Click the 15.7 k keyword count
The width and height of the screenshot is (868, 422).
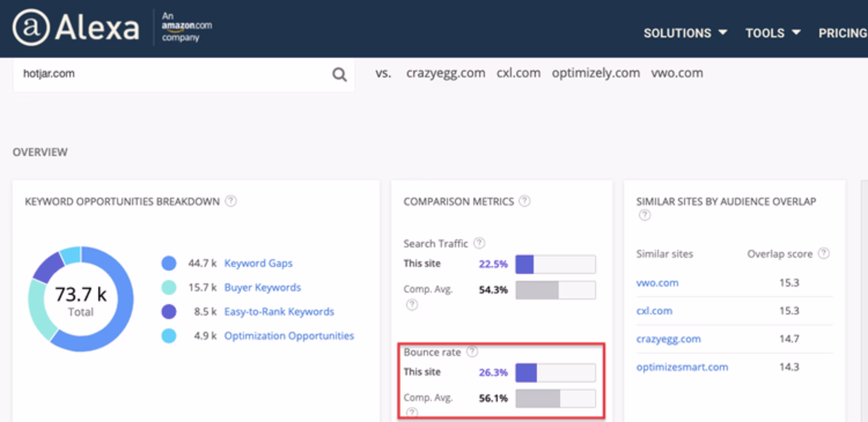tap(203, 287)
